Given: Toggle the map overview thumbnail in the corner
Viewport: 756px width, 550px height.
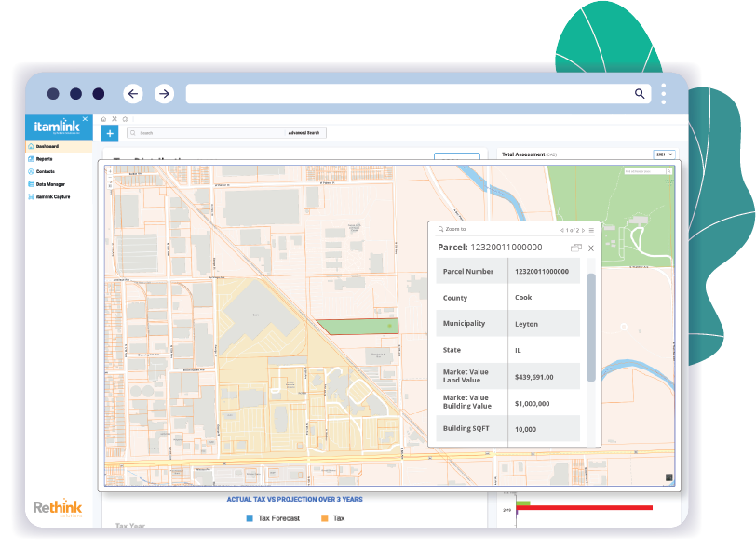Looking at the screenshot, I should point(668,477).
